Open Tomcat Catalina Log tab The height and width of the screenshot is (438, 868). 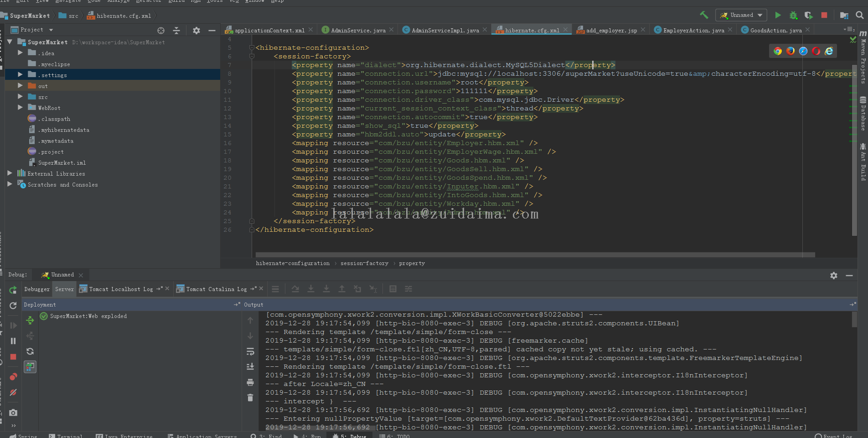pyautogui.click(x=216, y=289)
